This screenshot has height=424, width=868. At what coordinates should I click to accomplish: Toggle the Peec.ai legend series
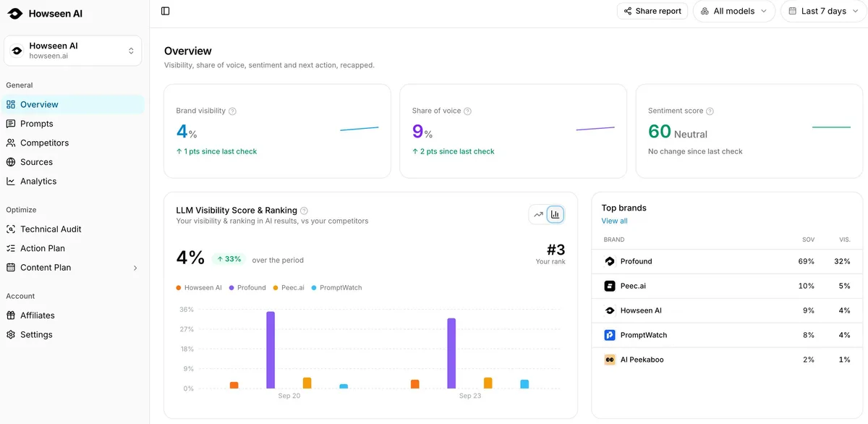[289, 288]
